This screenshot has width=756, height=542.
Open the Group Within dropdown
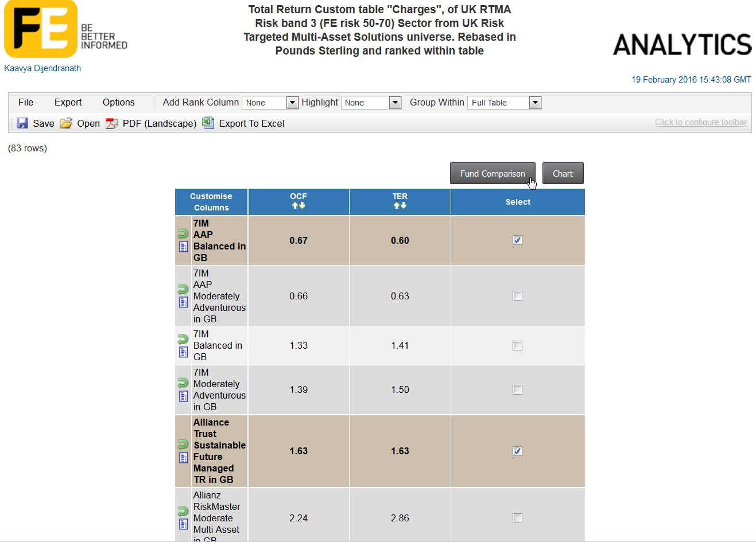point(505,103)
